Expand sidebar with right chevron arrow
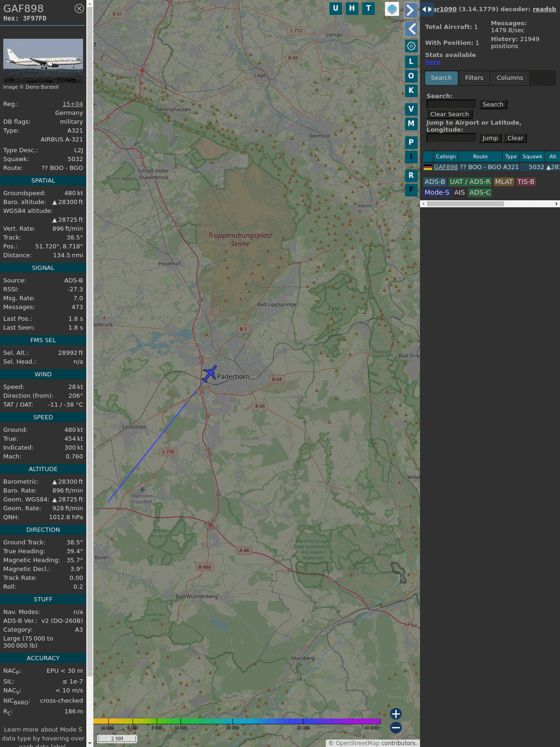Viewport: 560px width, 747px height. 410,10
